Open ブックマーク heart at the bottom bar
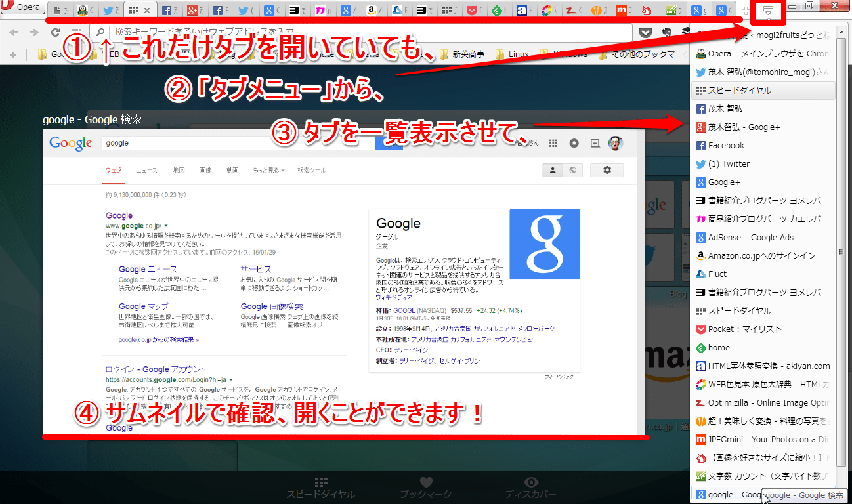 [426, 488]
